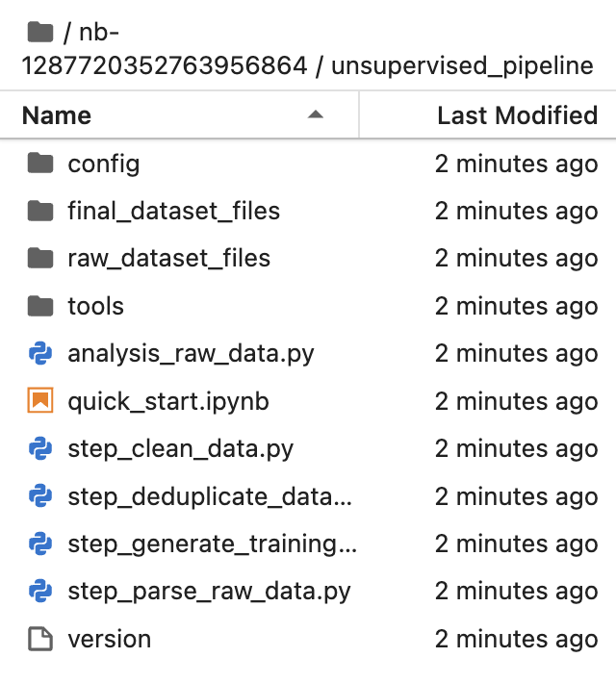
Task: Click the root folder breadcrumb icon
Action: coord(40,33)
